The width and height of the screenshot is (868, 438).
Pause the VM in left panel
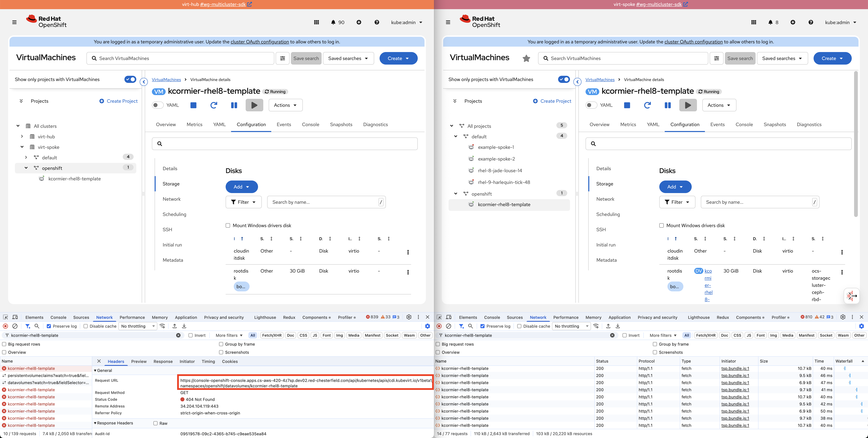tap(234, 105)
